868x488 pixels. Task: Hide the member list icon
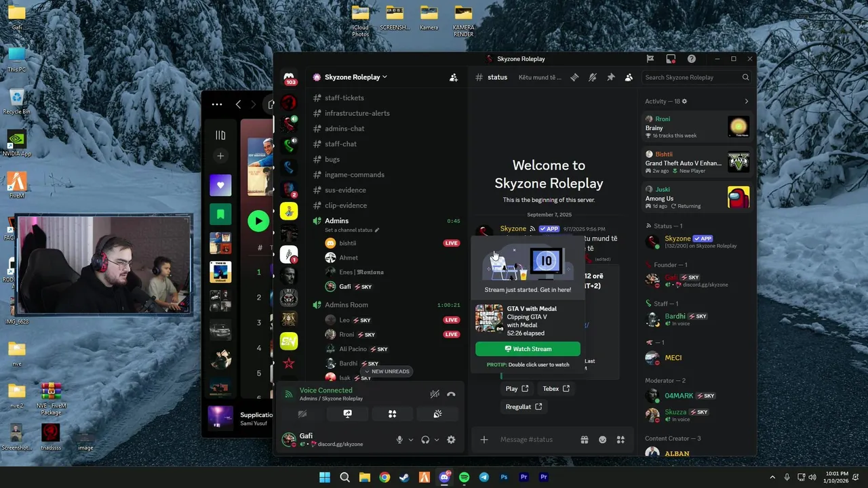click(x=629, y=77)
